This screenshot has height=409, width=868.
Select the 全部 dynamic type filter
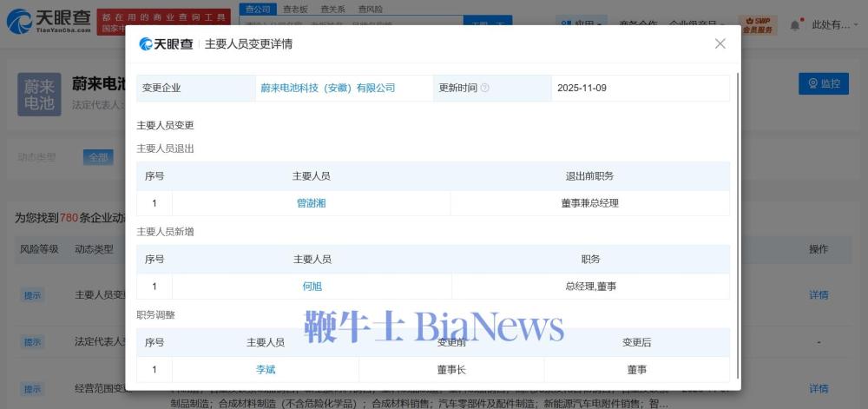pos(99,157)
